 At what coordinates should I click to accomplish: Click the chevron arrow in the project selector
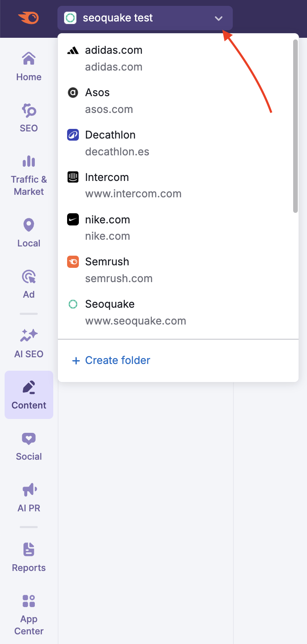(x=219, y=18)
